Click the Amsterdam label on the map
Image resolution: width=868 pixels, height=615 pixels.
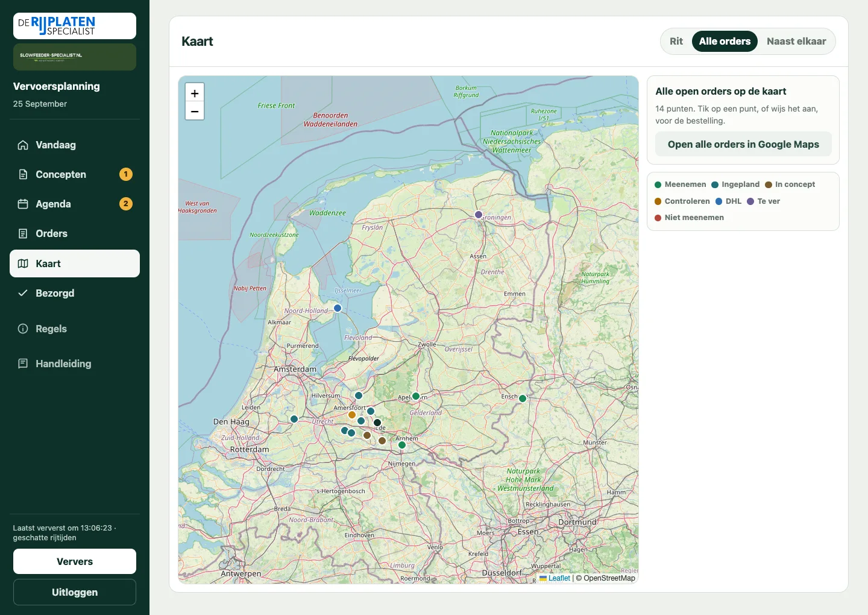click(x=295, y=369)
